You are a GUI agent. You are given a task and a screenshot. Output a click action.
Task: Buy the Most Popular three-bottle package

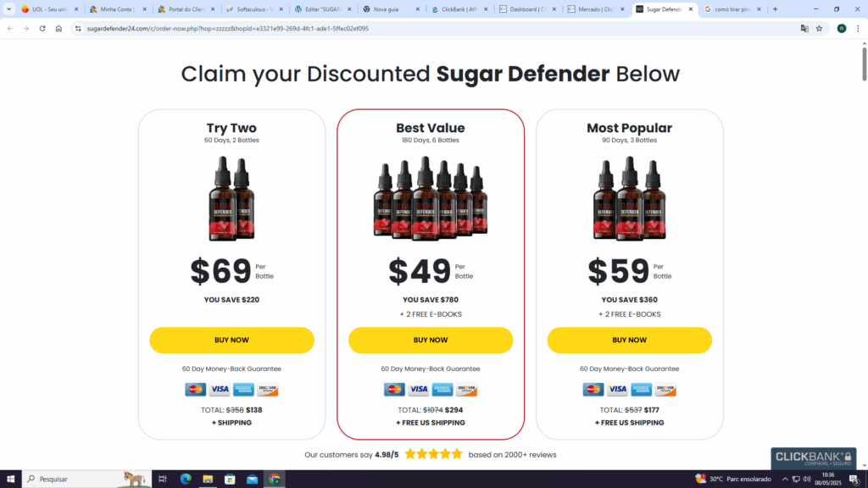(x=630, y=341)
